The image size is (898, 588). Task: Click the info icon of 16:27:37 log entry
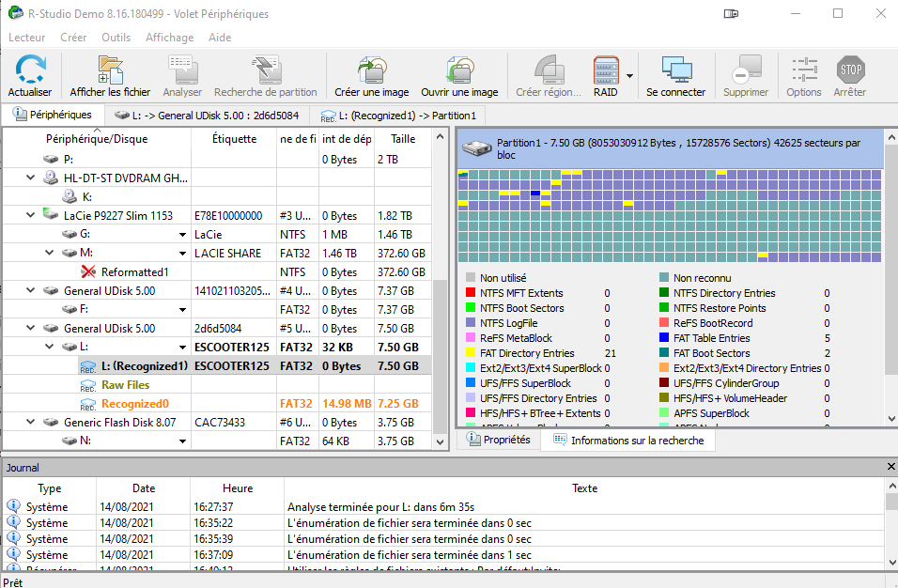13,506
